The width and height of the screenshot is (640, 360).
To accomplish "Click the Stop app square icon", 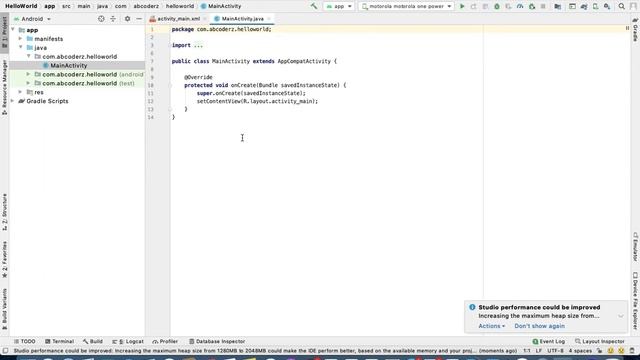I will coord(543,6).
